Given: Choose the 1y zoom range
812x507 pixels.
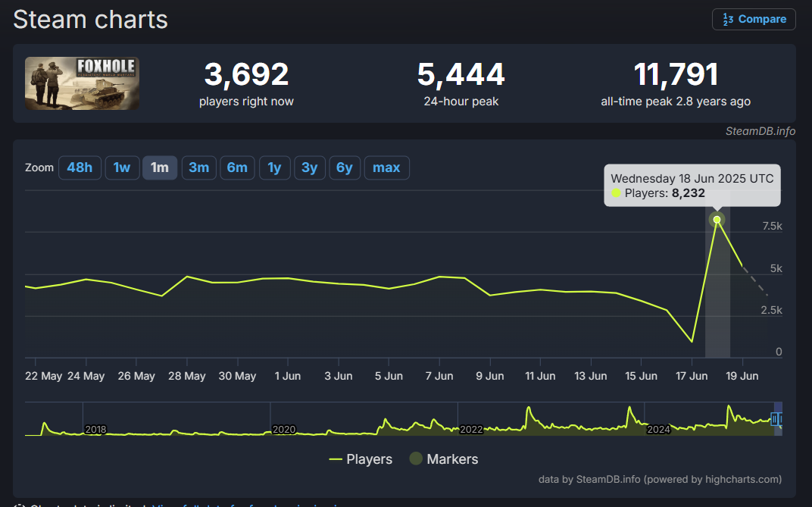Looking at the screenshot, I should click(x=274, y=167).
